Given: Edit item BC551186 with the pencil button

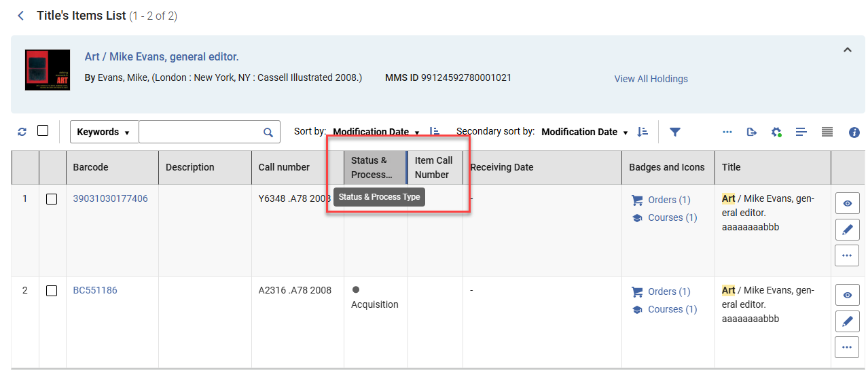Looking at the screenshot, I should pos(847,321).
